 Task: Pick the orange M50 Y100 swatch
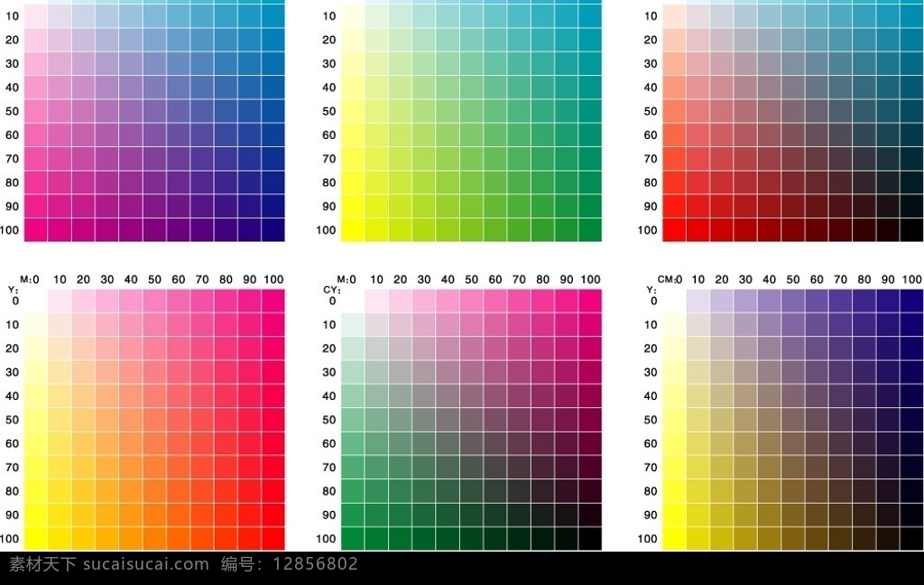[x=154, y=539]
